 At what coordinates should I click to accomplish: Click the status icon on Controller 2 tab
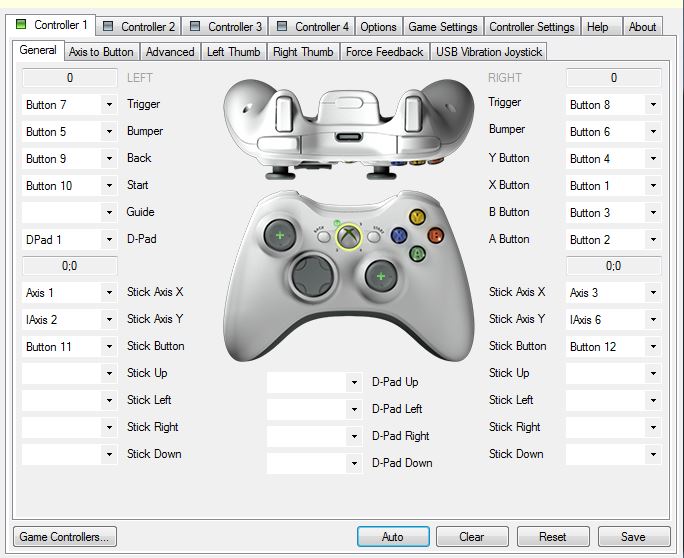pos(108,26)
